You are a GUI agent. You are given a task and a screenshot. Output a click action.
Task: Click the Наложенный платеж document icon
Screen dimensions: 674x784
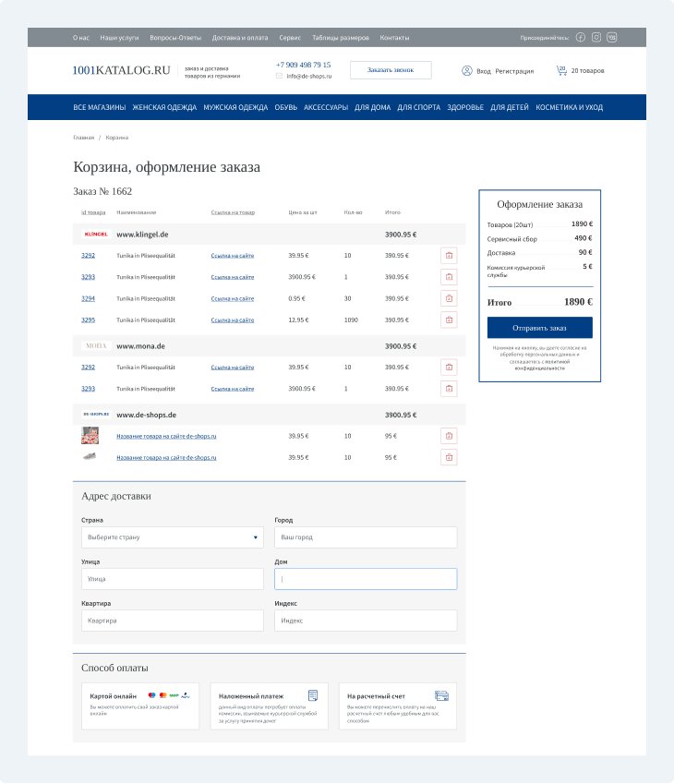pos(313,695)
